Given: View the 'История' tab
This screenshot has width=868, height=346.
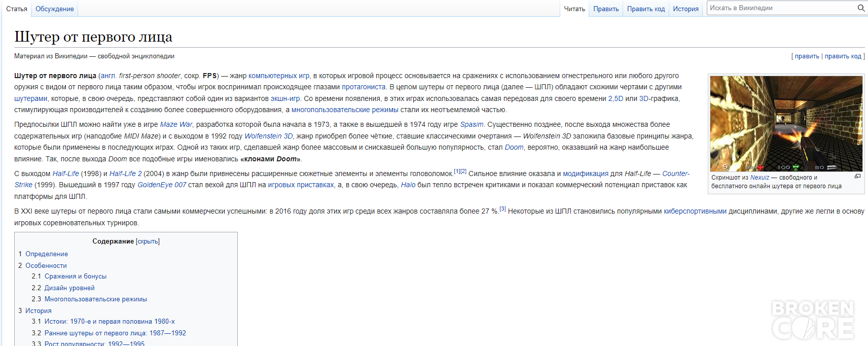Looking at the screenshot, I should (685, 9).
